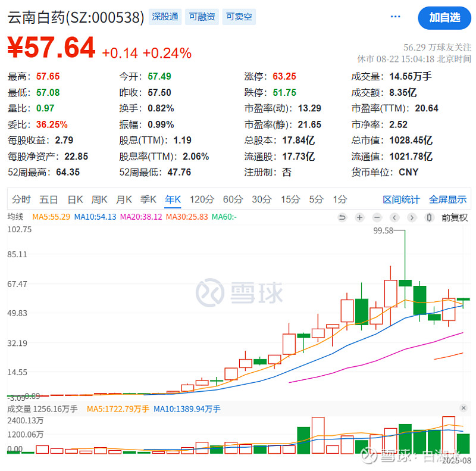Viewport: 476px width, 471px height.
Task: Click the MA30:25.83 moving average label
Action: click(x=187, y=217)
